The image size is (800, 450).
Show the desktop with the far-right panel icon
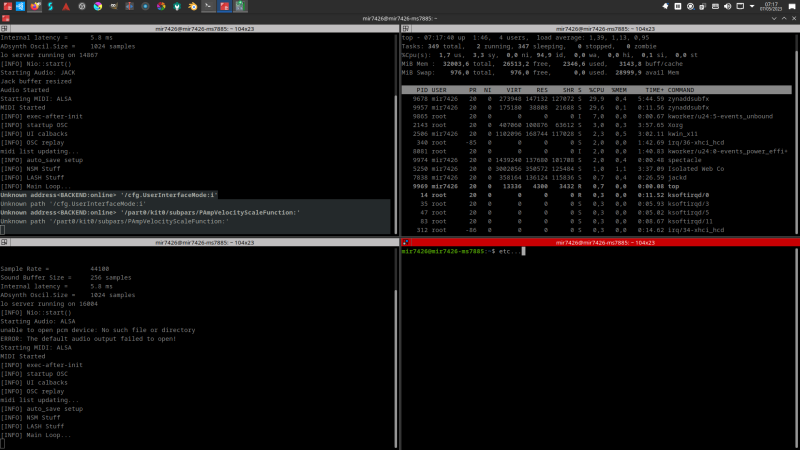point(792,7)
